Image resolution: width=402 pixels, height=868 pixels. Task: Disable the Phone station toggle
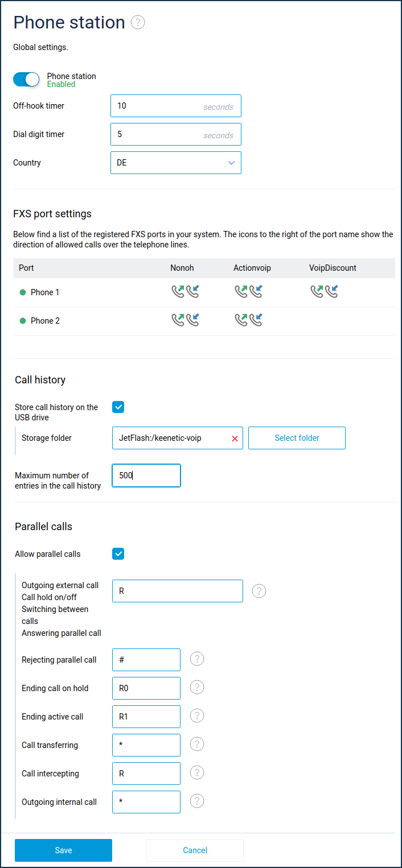pos(26,80)
